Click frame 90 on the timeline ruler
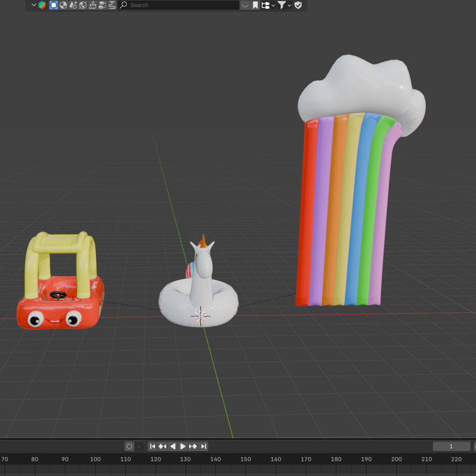 pyautogui.click(x=65, y=459)
